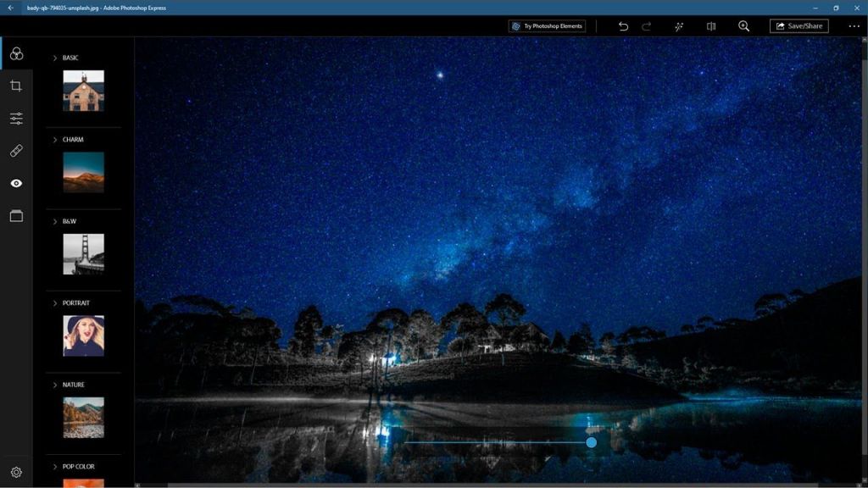Redo the last undone edit
This screenshot has height=488, width=868.
tap(647, 26)
